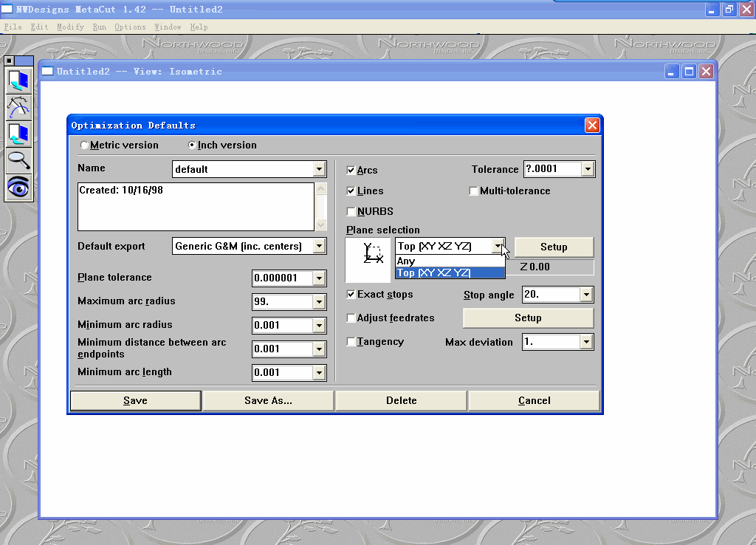Click the Cancel button

pyautogui.click(x=535, y=401)
